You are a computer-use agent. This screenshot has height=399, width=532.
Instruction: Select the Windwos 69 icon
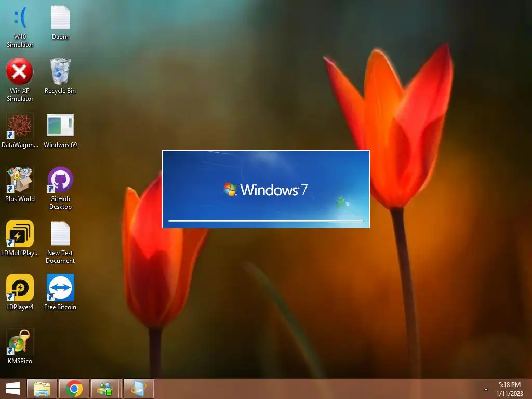(60, 130)
